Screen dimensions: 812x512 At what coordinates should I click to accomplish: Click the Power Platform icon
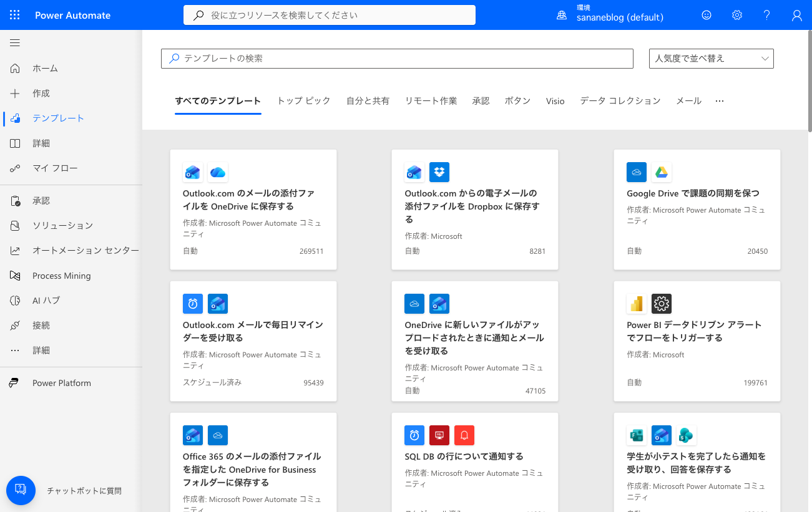14,383
